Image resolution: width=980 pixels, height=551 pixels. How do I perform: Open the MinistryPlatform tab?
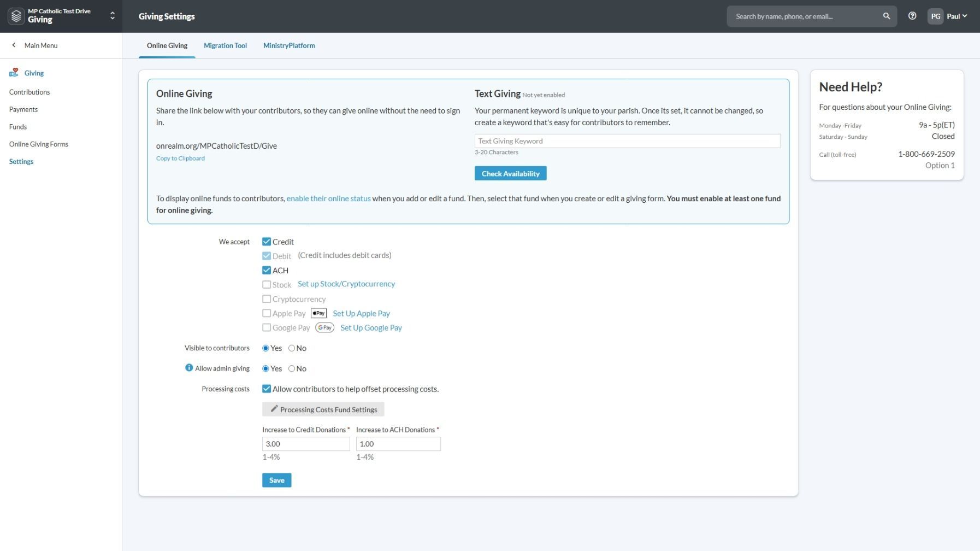(x=289, y=45)
